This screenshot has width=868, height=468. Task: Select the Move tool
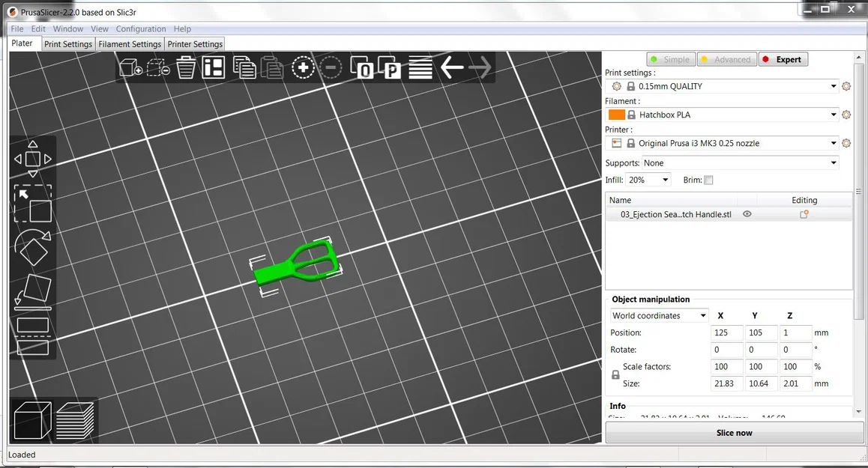point(33,159)
